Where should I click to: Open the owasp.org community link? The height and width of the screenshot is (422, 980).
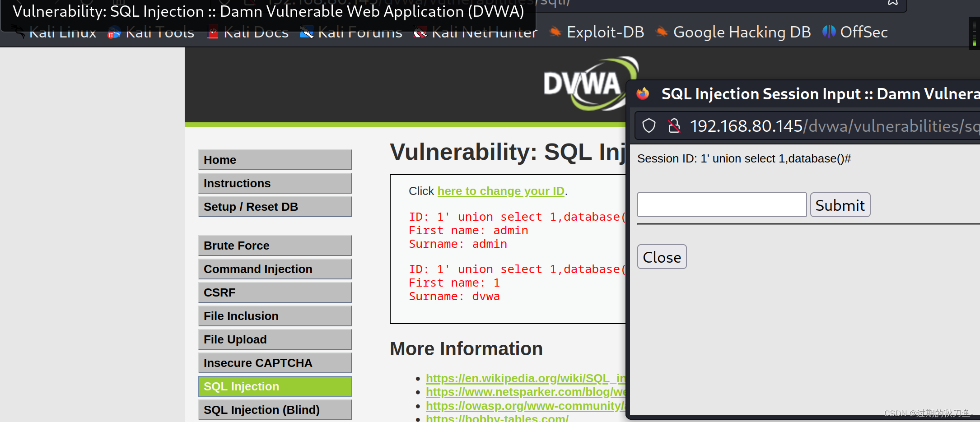[526, 406]
